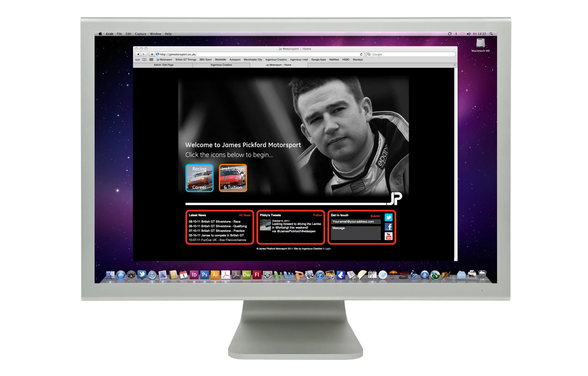Open '05-10-11 James to compete in British GT'
Viewport: 588px width, 376px height.
pos(216,235)
